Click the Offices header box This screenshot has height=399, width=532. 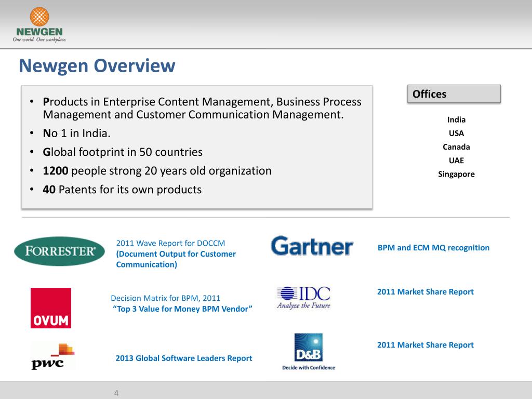[x=454, y=94]
